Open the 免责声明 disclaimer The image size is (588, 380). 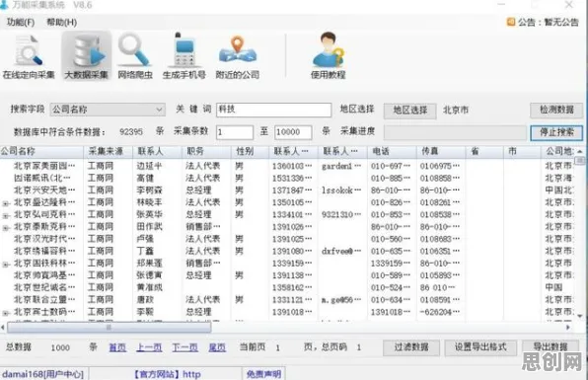click(x=264, y=374)
